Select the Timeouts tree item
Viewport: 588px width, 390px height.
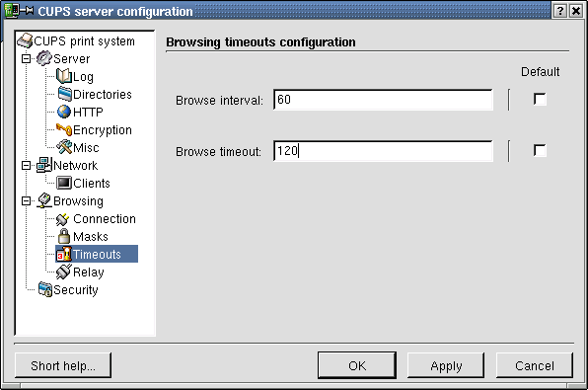(x=97, y=254)
